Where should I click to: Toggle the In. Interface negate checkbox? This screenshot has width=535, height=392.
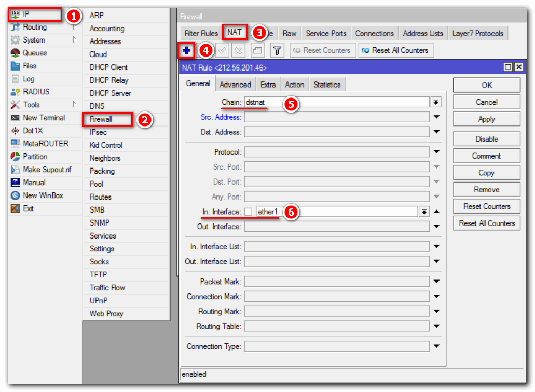click(249, 212)
